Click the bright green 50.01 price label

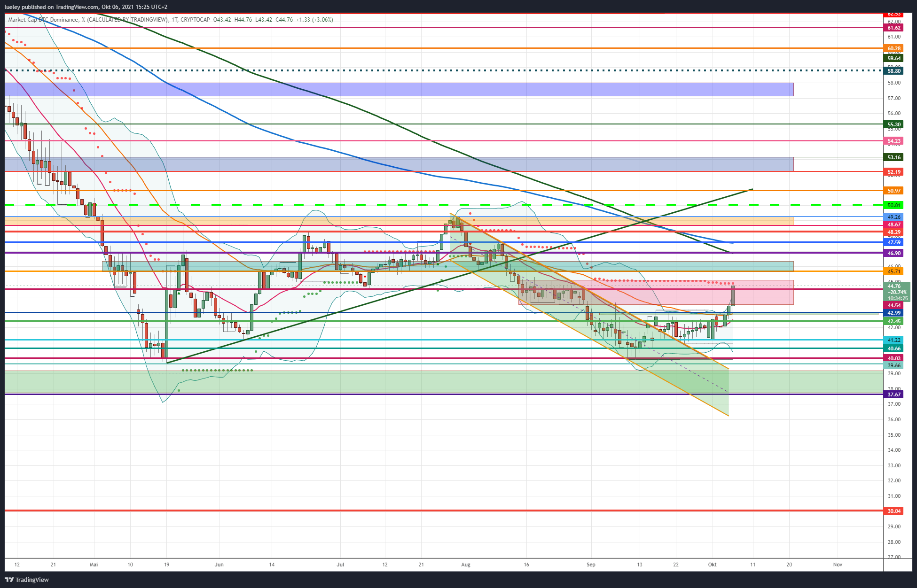[x=893, y=205]
